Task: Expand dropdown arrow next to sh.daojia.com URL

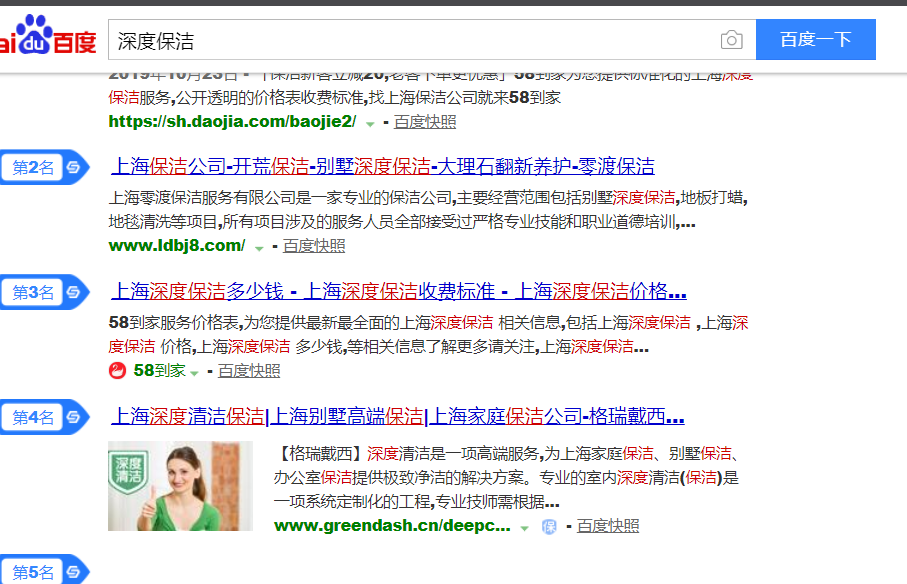Action: 370,124
